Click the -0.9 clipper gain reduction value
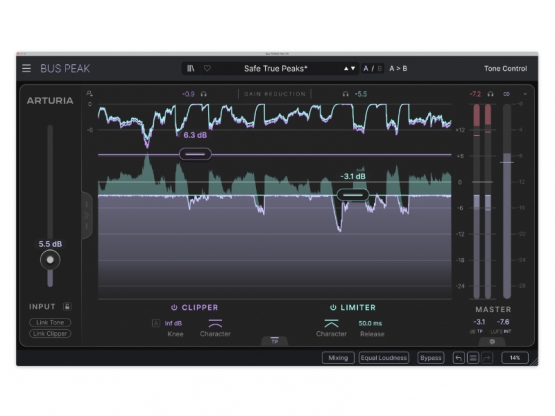555x416 pixels. tap(188, 94)
